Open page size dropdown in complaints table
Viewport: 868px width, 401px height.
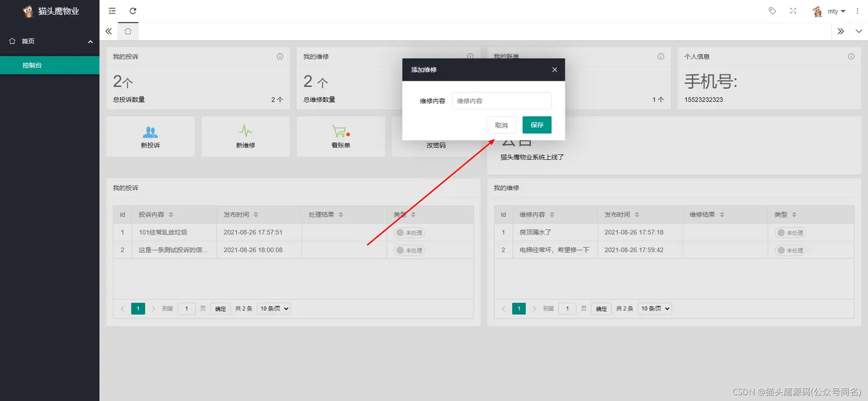point(273,309)
